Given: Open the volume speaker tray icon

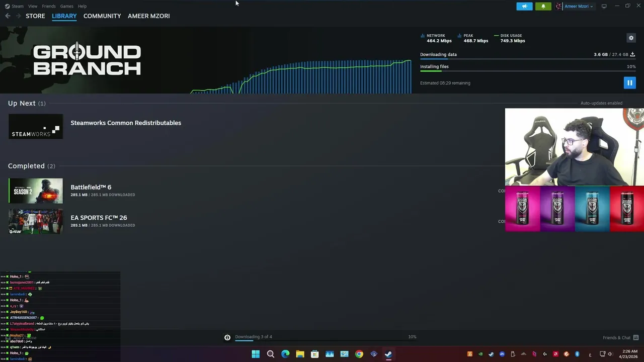Looking at the screenshot, I should [611, 354].
